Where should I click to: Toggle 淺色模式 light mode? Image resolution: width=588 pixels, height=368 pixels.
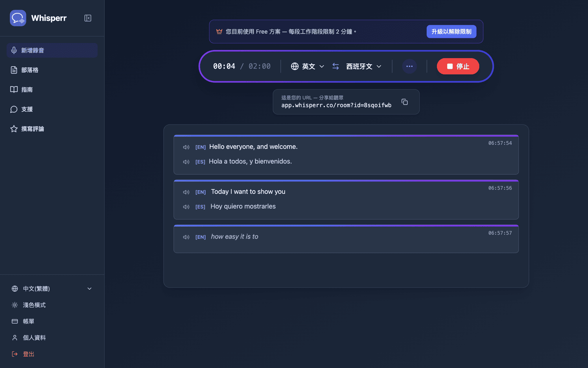(52, 305)
